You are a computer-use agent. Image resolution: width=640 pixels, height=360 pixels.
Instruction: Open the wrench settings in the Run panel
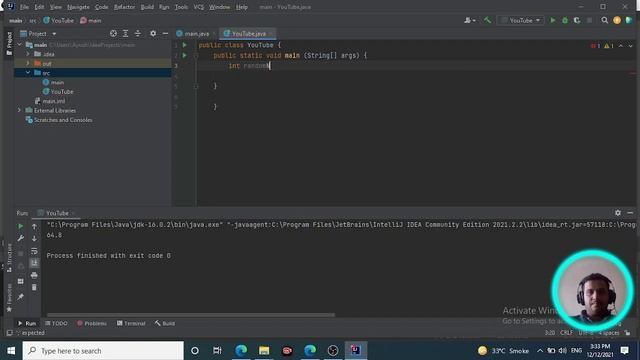click(x=20, y=238)
